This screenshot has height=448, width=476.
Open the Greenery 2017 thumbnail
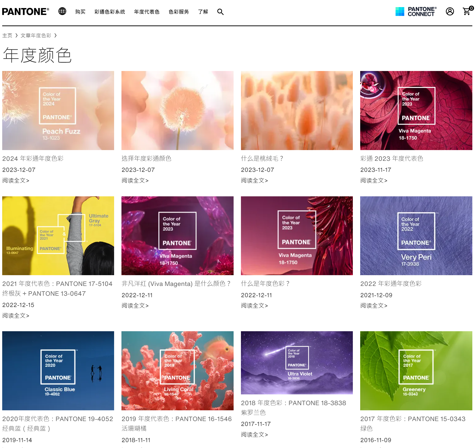tap(416, 371)
